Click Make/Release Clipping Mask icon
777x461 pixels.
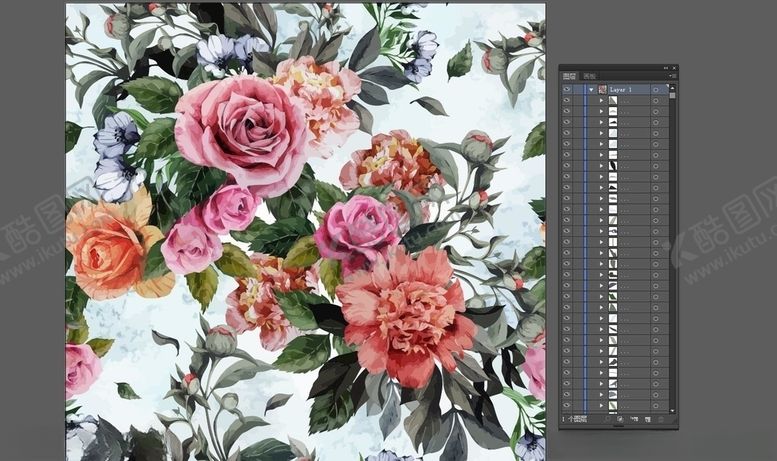coord(620,418)
